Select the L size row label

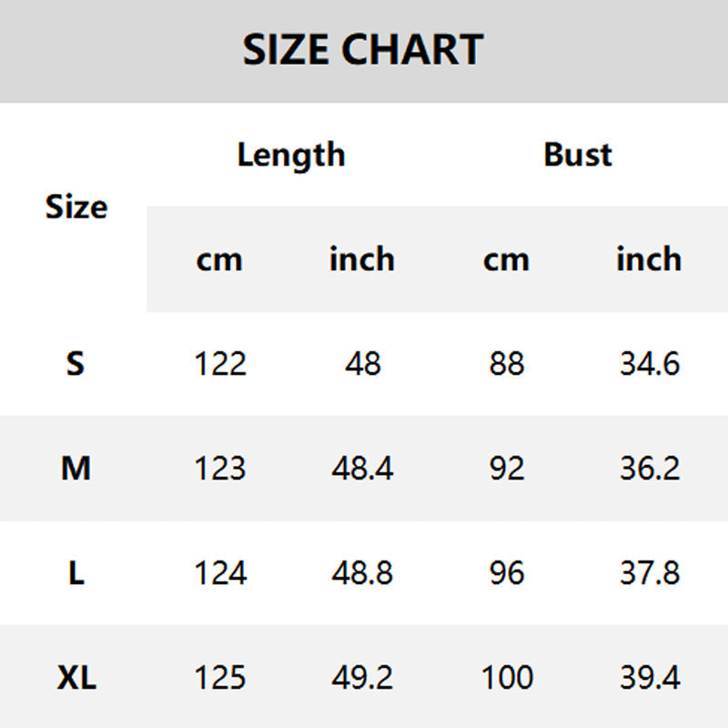(76, 573)
